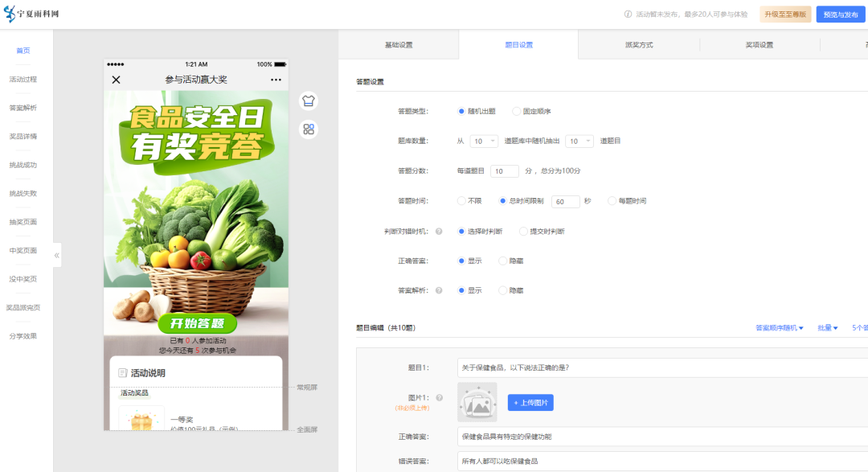Click 参与活动赢大奖 title in phone preview
Image resolution: width=868 pixels, height=472 pixels.
pyautogui.click(x=196, y=80)
